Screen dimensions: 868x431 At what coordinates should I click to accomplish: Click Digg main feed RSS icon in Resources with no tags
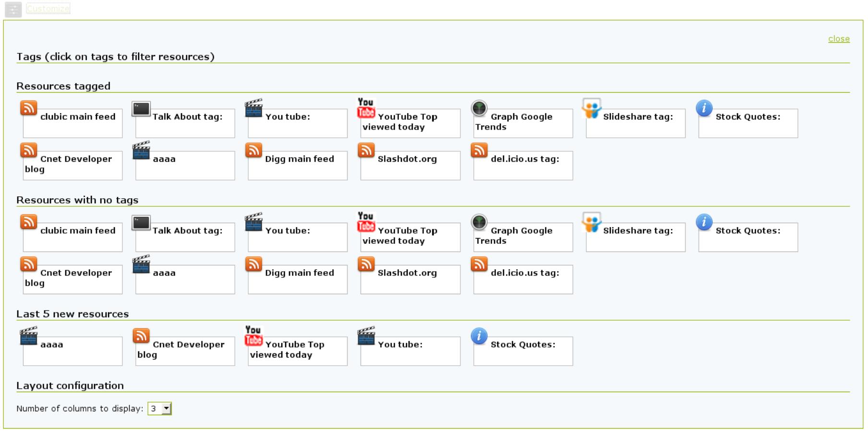point(253,264)
